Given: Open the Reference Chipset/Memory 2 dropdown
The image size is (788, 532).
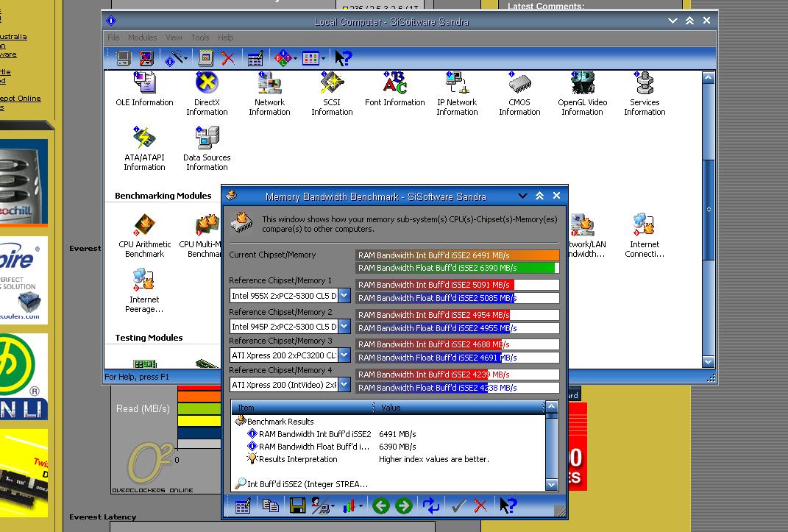Looking at the screenshot, I should 344,327.
